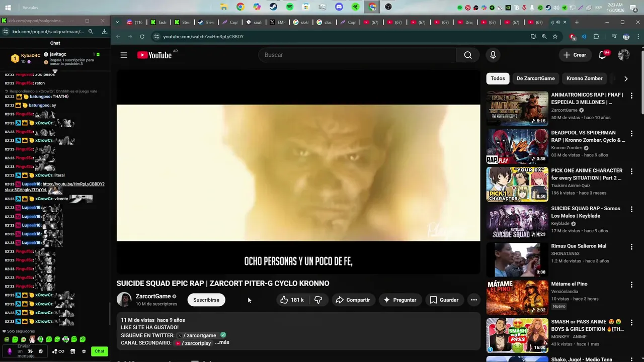This screenshot has width=644, height=362.
Task: Click the main video player
Action: [298, 172]
